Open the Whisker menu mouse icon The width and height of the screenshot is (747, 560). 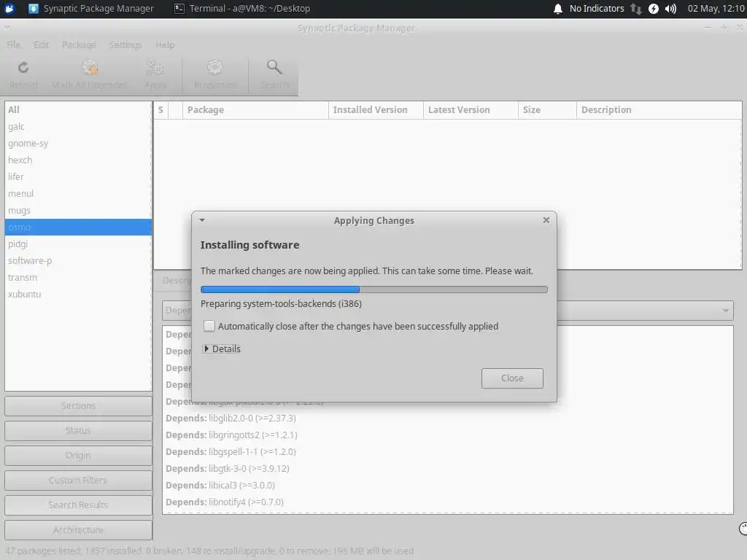tap(9, 9)
